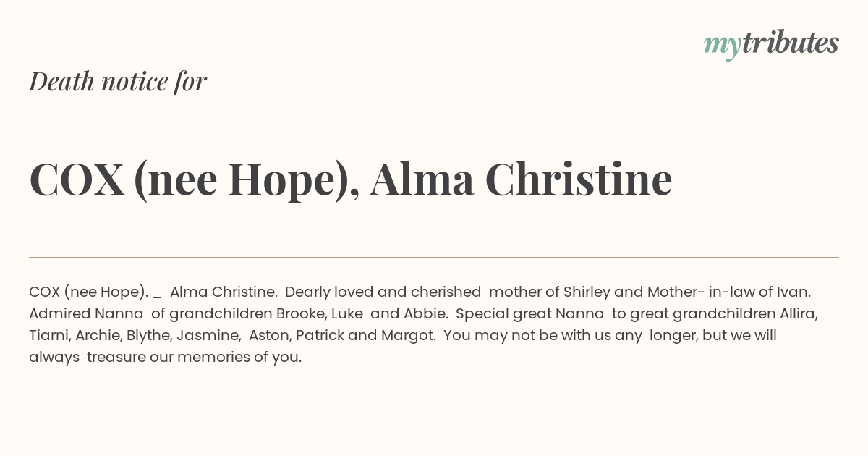The image size is (868, 456).
Task: Click the phrase "treasure our memories of you"
Action: 192,357
